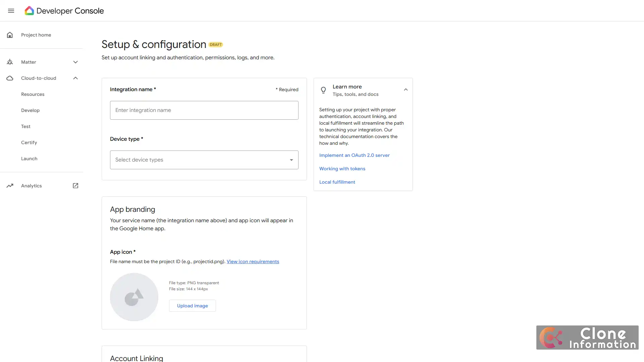Open Analytics via the external link icon
644x362 pixels.
pos(75,185)
